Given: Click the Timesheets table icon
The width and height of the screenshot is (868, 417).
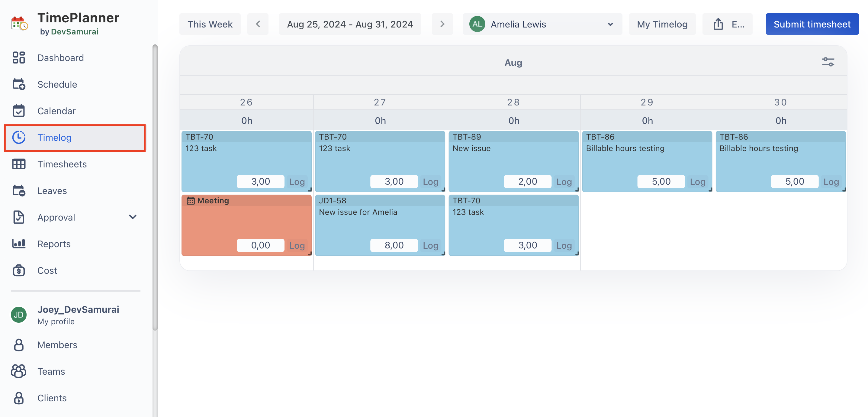Looking at the screenshot, I should (x=18, y=164).
